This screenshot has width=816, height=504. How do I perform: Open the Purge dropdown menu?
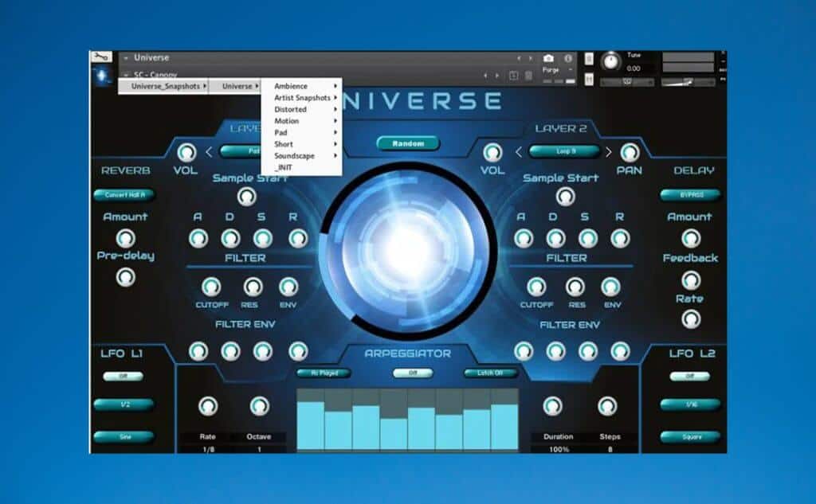pos(557,70)
